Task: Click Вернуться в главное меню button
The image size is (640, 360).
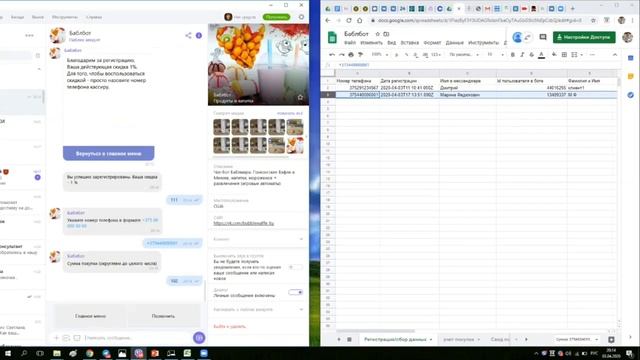Action: tap(109, 153)
